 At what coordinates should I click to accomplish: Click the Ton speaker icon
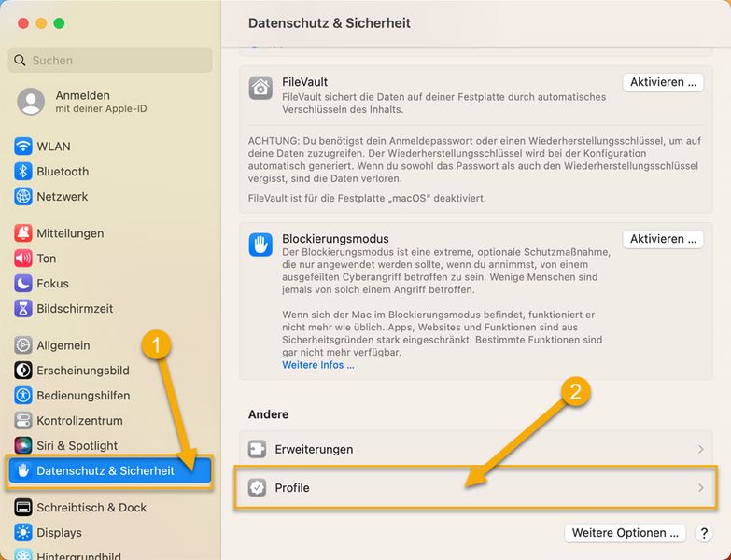coord(22,259)
